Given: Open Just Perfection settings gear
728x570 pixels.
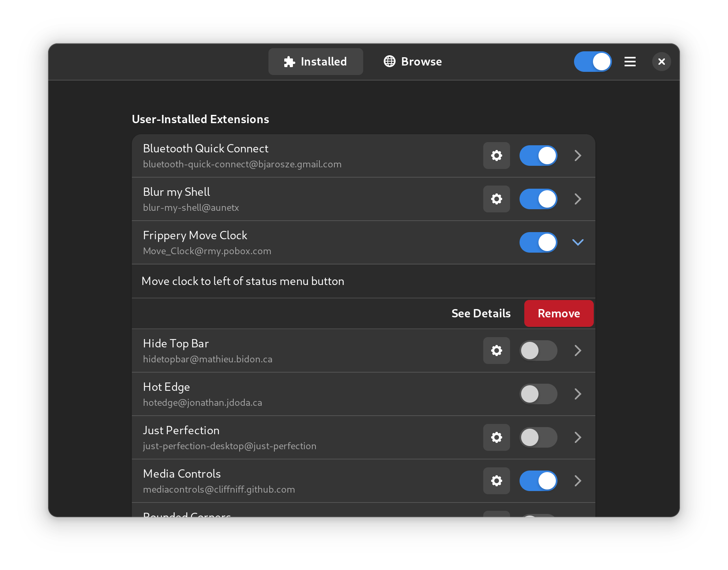Looking at the screenshot, I should pyautogui.click(x=496, y=437).
